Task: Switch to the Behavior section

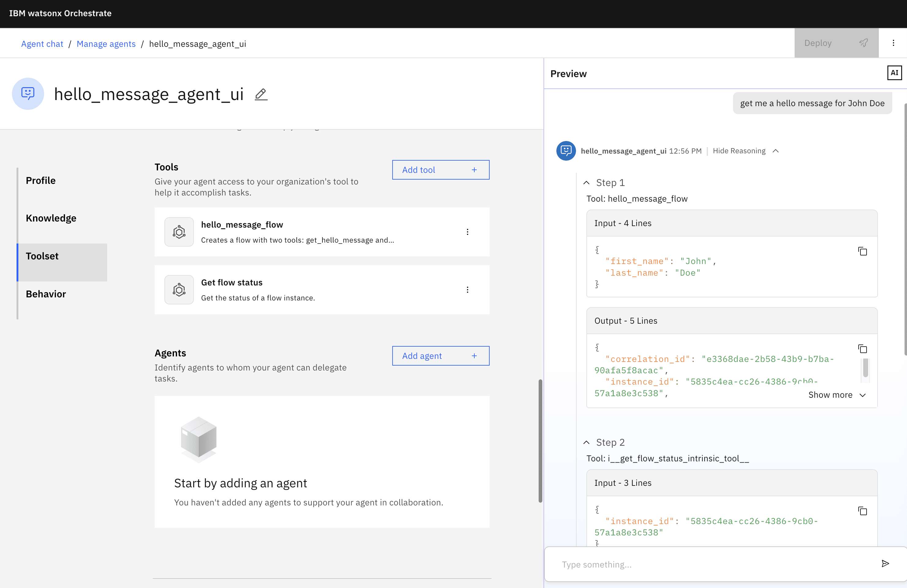Action: coord(46,294)
